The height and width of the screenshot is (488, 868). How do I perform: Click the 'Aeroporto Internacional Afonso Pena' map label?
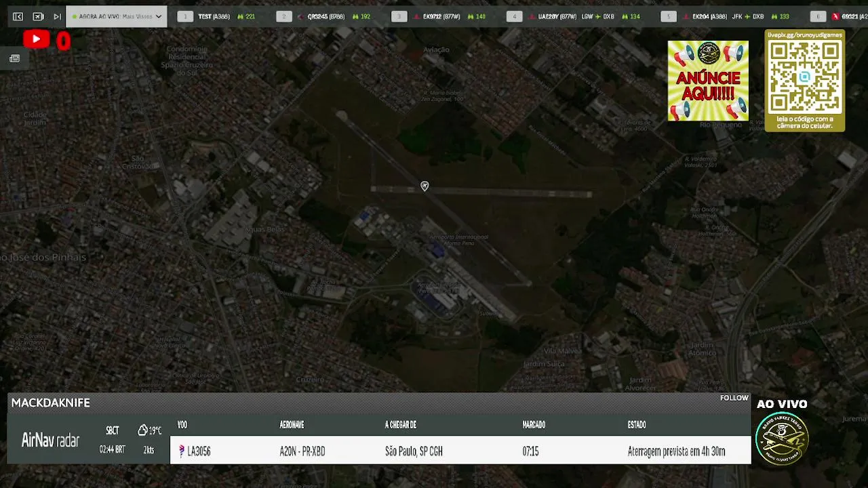click(459, 240)
